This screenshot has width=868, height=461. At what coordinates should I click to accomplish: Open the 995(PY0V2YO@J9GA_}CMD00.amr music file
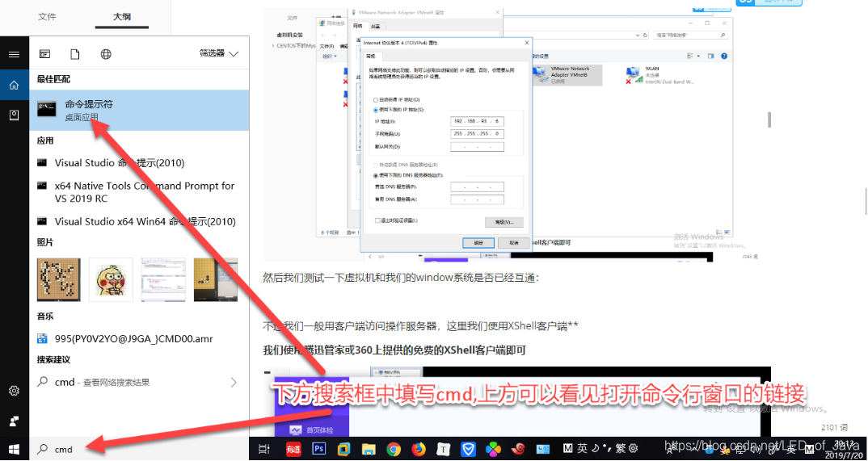point(139,338)
